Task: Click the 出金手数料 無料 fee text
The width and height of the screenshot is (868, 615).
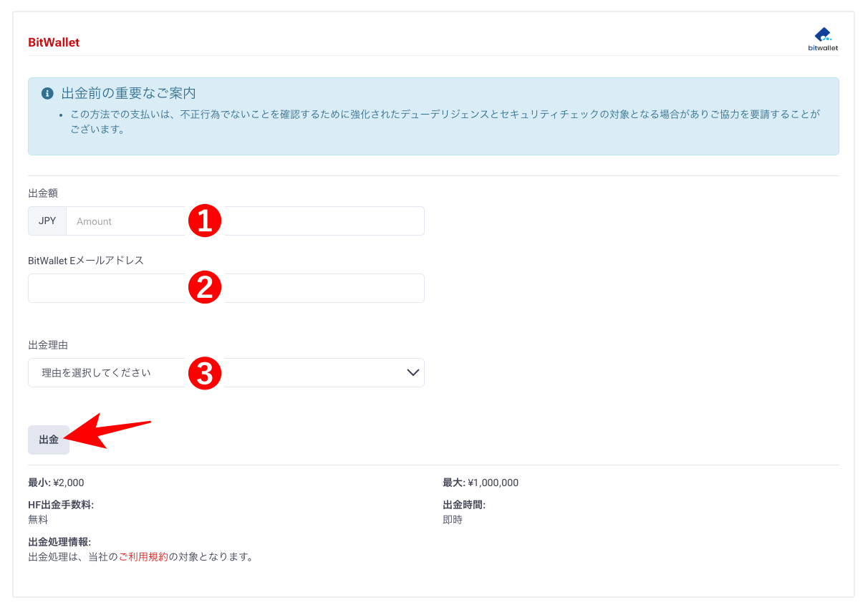Action: tap(39, 519)
